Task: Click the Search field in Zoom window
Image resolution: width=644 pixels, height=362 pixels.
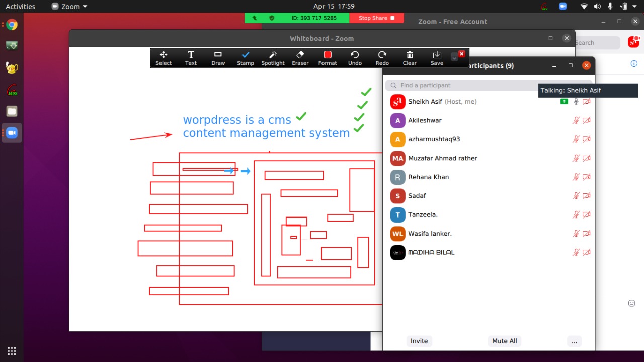Action: pos(598,43)
